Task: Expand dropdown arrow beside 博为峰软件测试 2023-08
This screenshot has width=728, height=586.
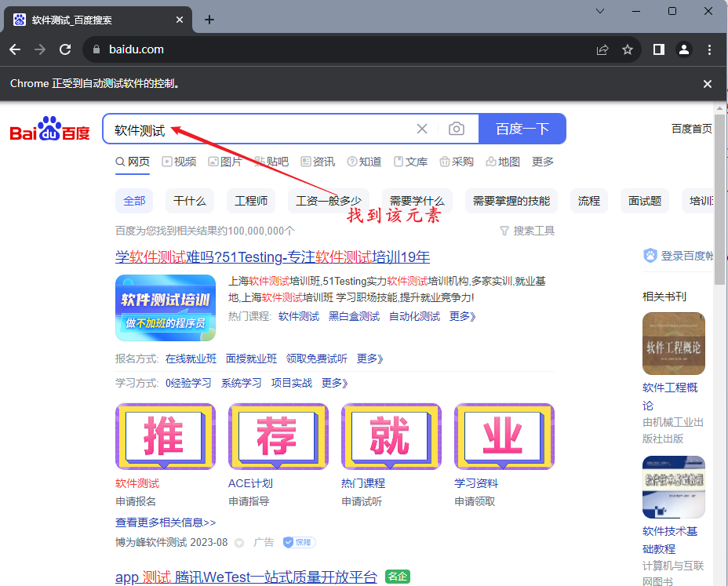Action: 239,543
